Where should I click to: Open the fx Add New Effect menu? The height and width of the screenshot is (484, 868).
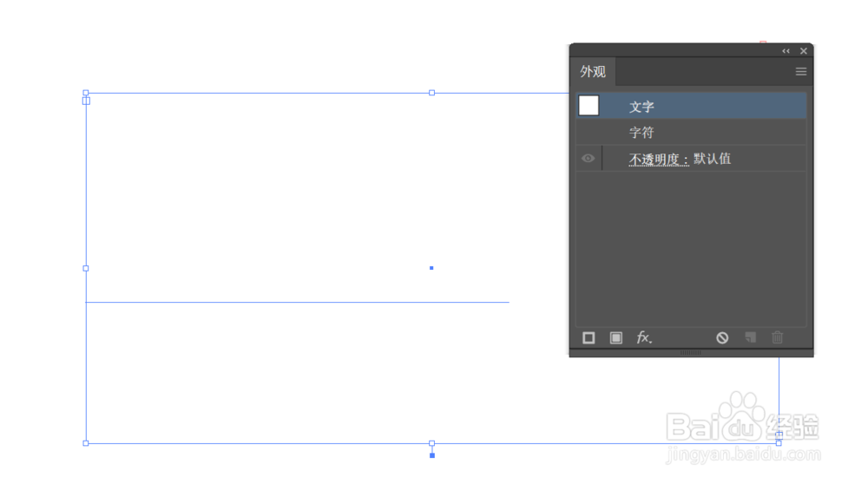point(644,337)
